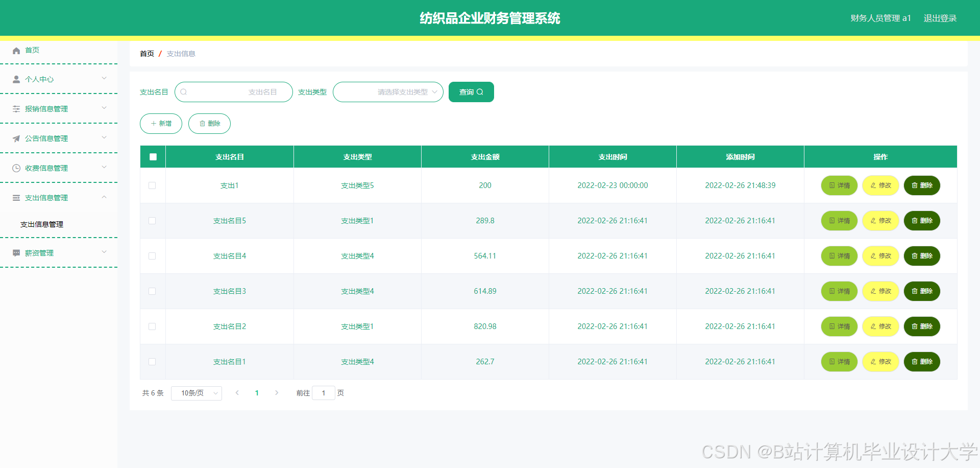Expand the 薪资管理 chevron

pos(104,252)
